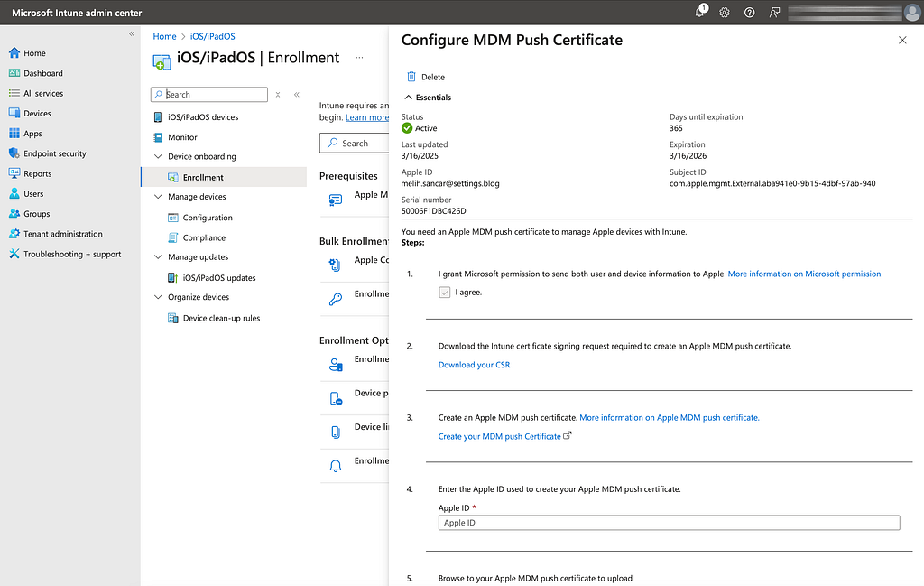This screenshot has height=586, width=924.
Task: Download your CSR link
Action: click(x=475, y=365)
